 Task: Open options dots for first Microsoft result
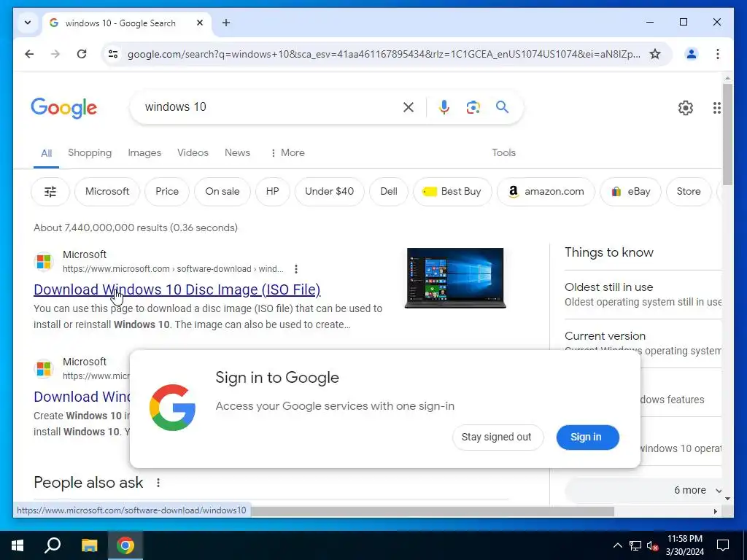[x=296, y=269]
